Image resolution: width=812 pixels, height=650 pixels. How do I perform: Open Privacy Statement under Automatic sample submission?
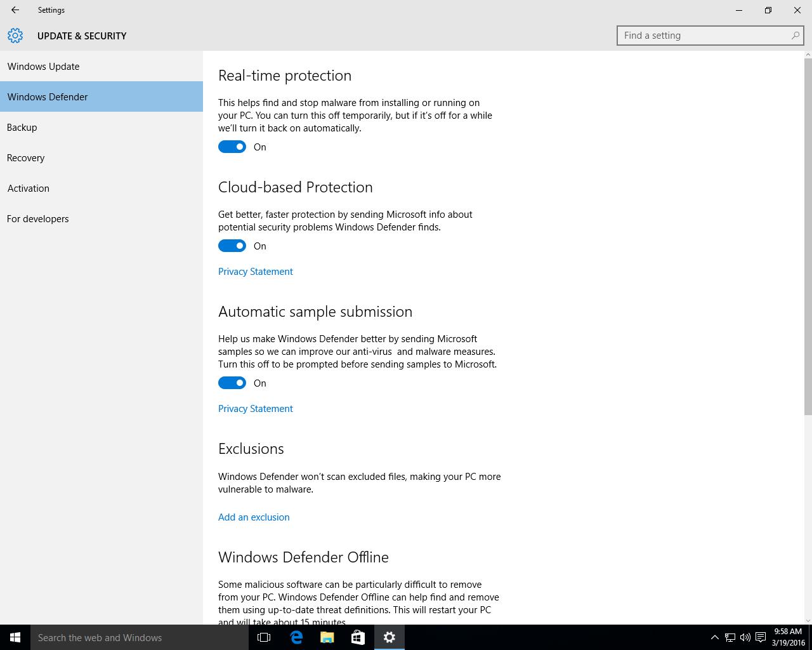pyautogui.click(x=255, y=408)
